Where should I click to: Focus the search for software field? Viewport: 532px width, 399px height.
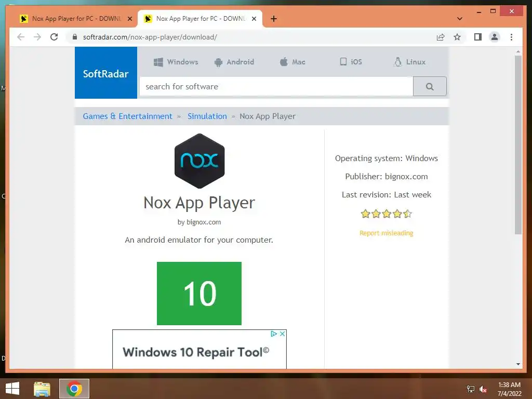pos(276,87)
